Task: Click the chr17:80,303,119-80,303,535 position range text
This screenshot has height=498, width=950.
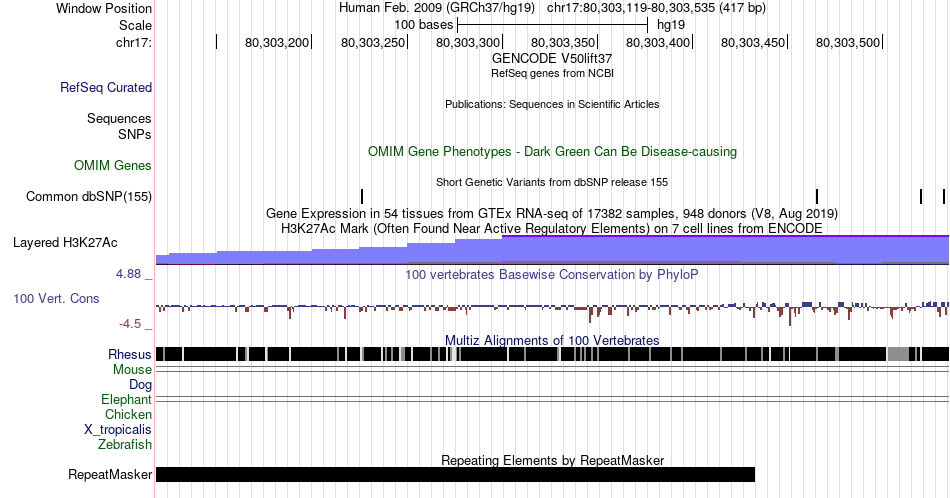Action: [x=656, y=8]
